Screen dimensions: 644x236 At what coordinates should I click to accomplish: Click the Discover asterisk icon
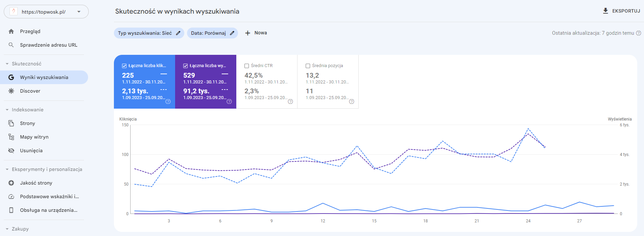(x=11, y=91)
